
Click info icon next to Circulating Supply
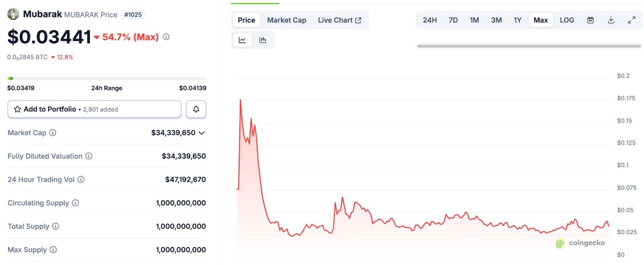pos(75,203)
